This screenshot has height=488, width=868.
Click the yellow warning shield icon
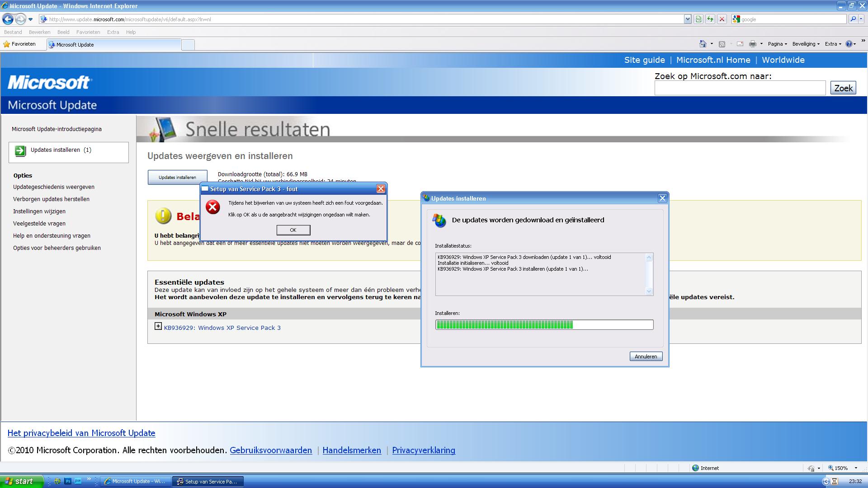(x=163, y=216)
